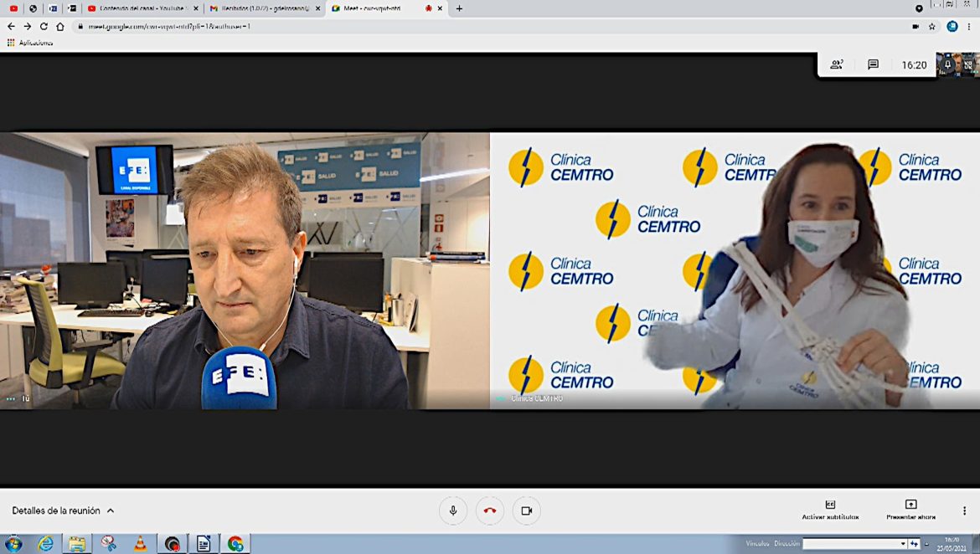Go forward in browser history
This screenshot has width=980, height=554.
click(x=28, y=26)
